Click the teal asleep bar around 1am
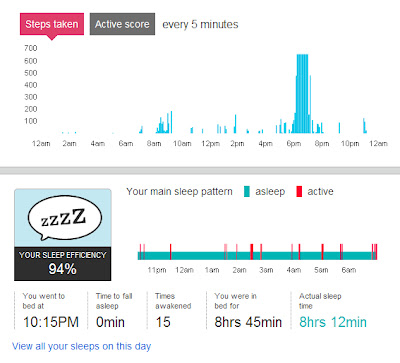The width and height of the screenshot is (400, 363). 212,256
